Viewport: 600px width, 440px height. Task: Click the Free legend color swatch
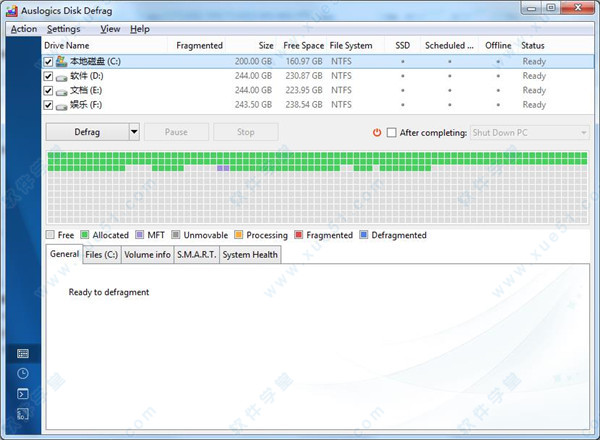coord(50,235)
